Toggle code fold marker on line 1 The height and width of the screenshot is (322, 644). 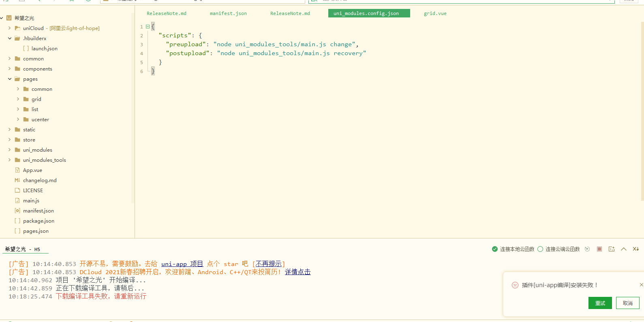coord(148,27)
